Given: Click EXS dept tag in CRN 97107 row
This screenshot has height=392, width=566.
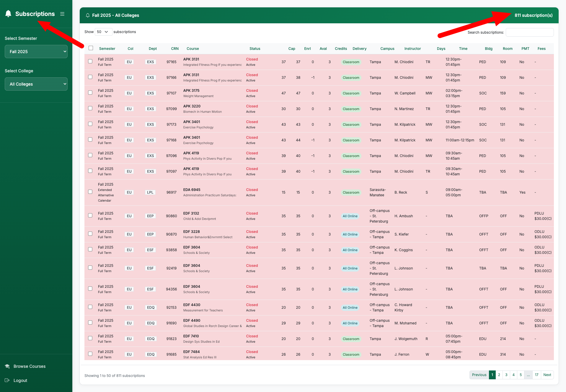Looking at the screenshot, I should click(x=151, y=93).
